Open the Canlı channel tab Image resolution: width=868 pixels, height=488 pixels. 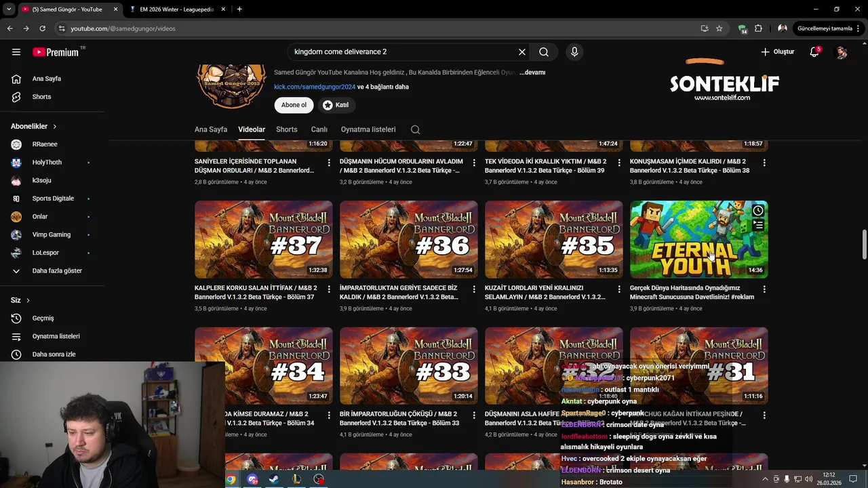319,129
